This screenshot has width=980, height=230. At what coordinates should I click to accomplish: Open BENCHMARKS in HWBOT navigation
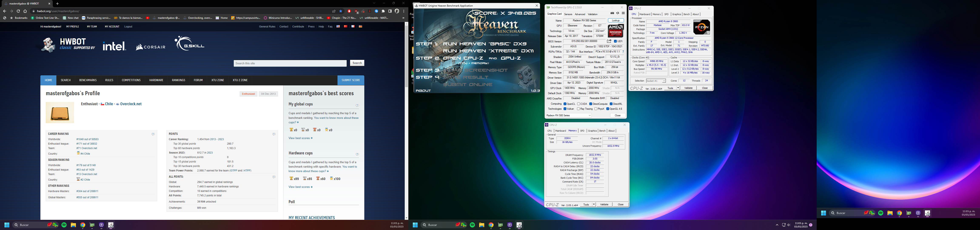pyautogui.click(x=88, y=80)
